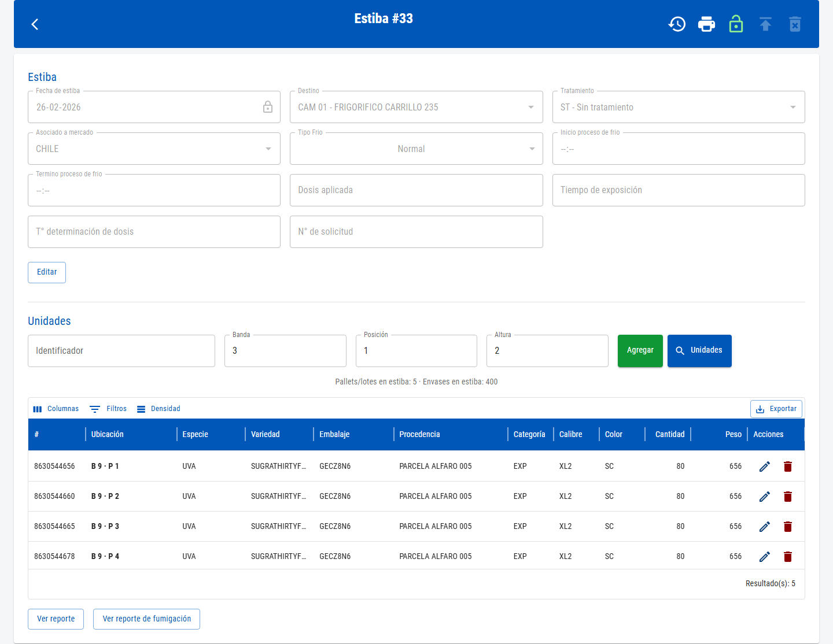Delete row 8630544656 with the trash icon
Viewport: 833px width, 644px height.
[x=788, y=467]
